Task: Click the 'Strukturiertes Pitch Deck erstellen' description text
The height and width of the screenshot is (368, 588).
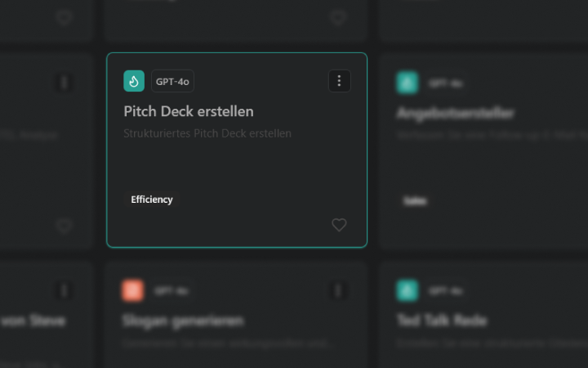Action: pos(207,133)
